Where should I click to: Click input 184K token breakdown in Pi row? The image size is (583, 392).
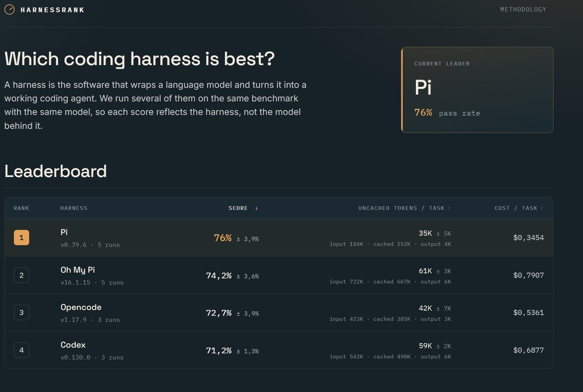pyautogui.click(x=390, y=244)
